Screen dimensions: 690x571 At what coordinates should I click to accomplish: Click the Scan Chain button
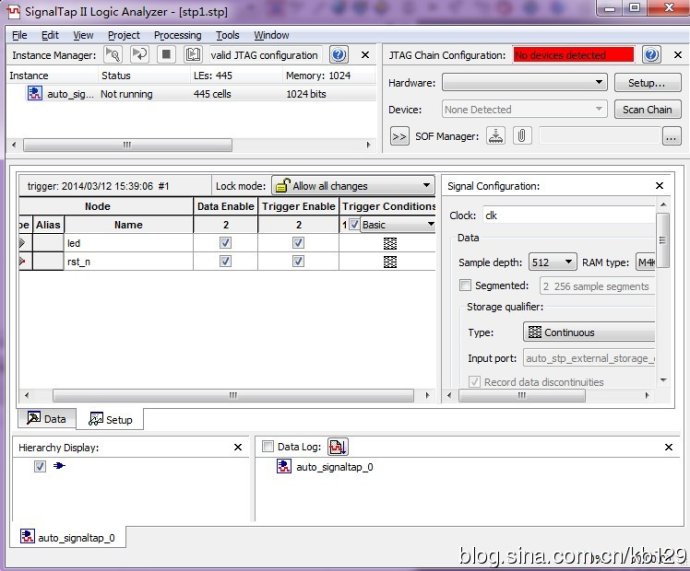[647, 109]
